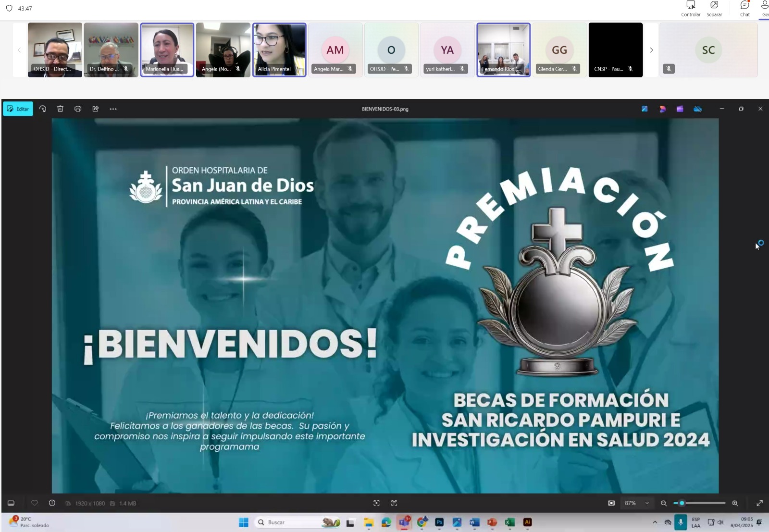Open Adobe Illustrator from taskbar
This screenshot has height=532, width=769.
tap(527, 522)
